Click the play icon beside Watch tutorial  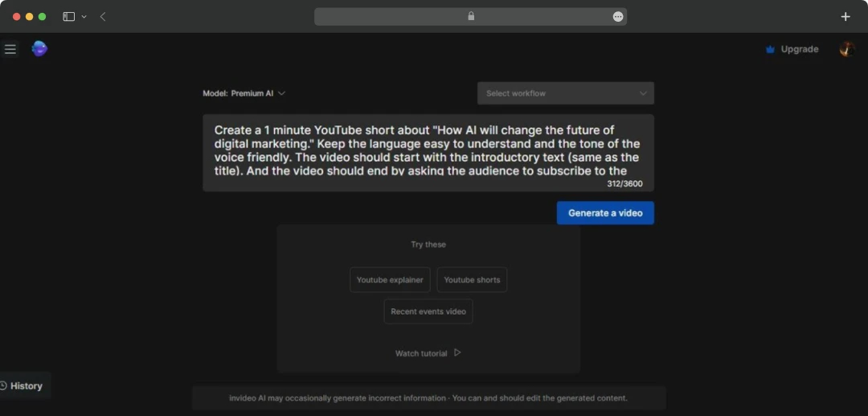coord(457,352)
